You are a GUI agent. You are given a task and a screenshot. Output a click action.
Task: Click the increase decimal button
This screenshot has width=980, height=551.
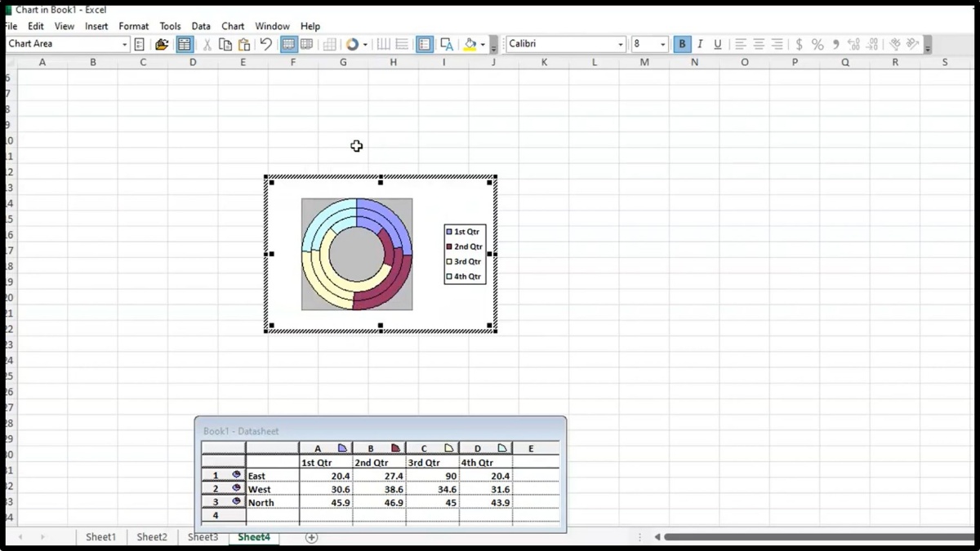[x=853, y=44]
